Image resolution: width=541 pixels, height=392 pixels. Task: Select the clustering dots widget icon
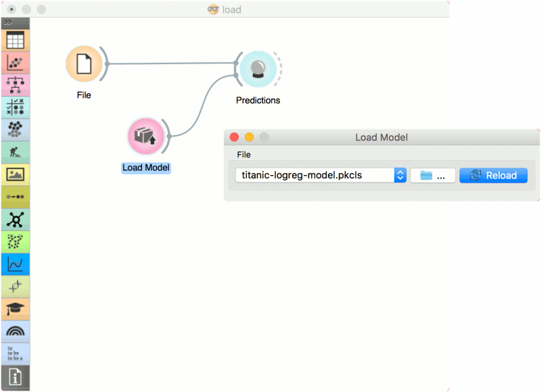(15, 129)
